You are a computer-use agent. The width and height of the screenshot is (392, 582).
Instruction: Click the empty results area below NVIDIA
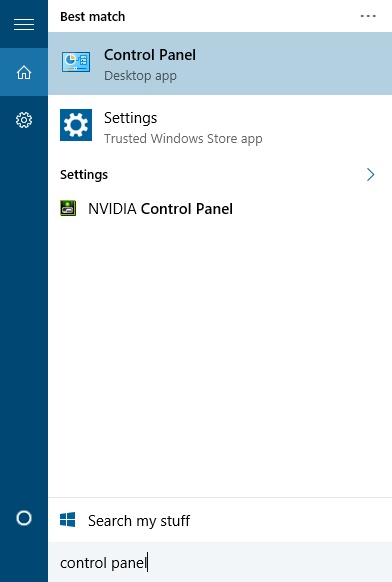[220, 356]
